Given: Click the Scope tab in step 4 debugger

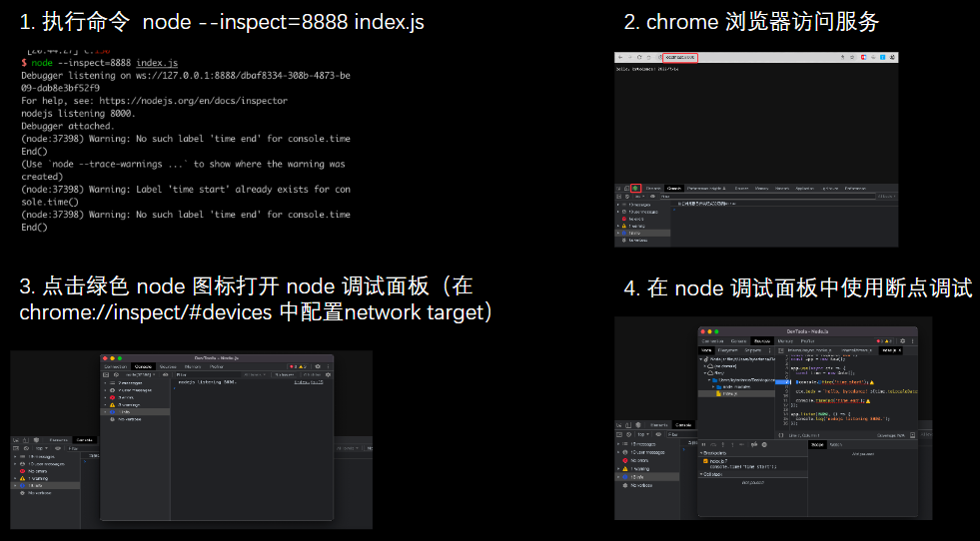Looking at the screenshot, I should pyautogui.click(x=817, y=445).
